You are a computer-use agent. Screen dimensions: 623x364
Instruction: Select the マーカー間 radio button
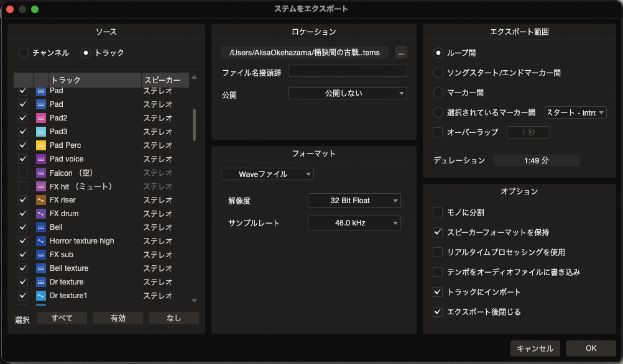[x=438, y=93]
